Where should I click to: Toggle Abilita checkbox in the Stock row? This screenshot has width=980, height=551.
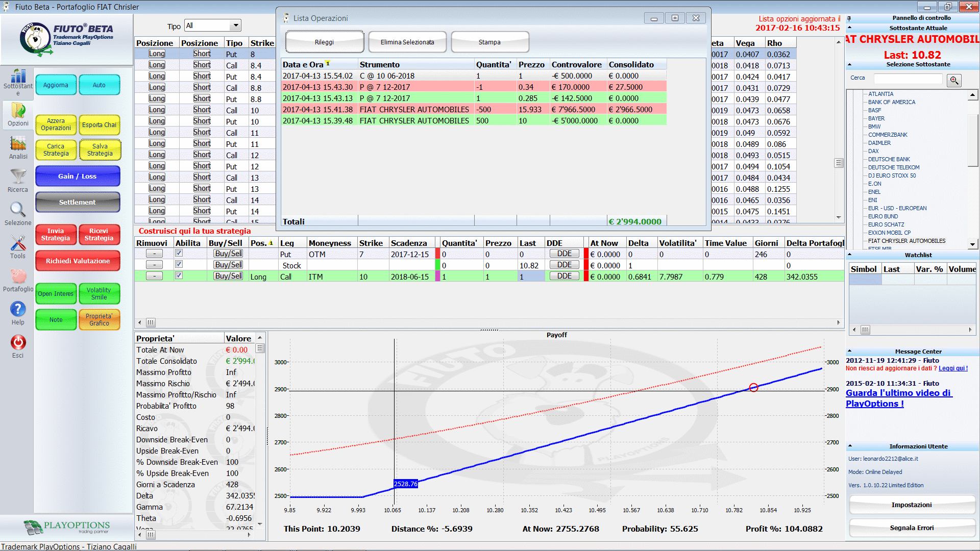(179, 265)
